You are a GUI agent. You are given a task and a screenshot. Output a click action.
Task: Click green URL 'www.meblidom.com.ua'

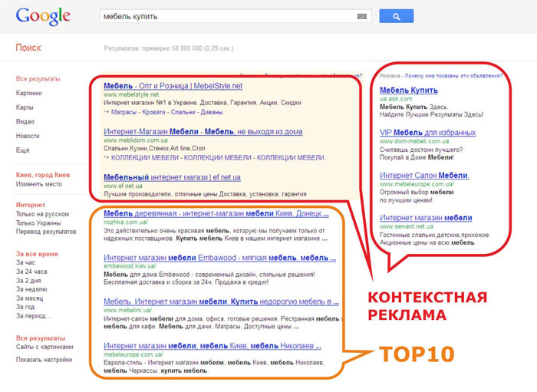coord(136,140)
